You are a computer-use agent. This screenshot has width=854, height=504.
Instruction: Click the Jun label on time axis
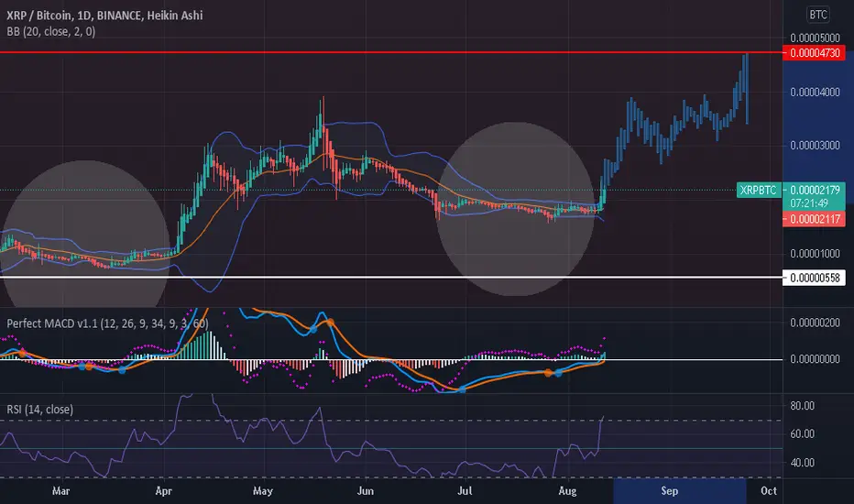(x=366, y=491)
